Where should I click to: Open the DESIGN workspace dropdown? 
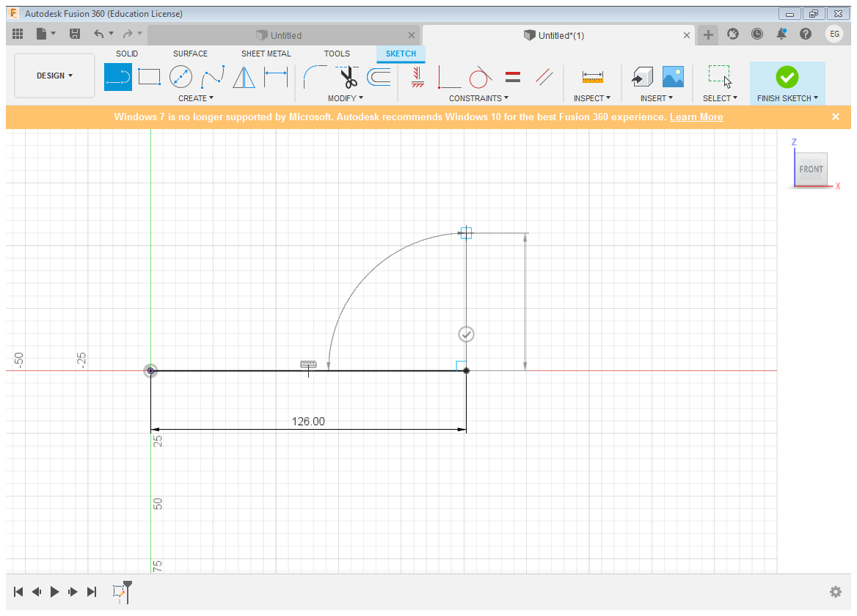[55, 76]
